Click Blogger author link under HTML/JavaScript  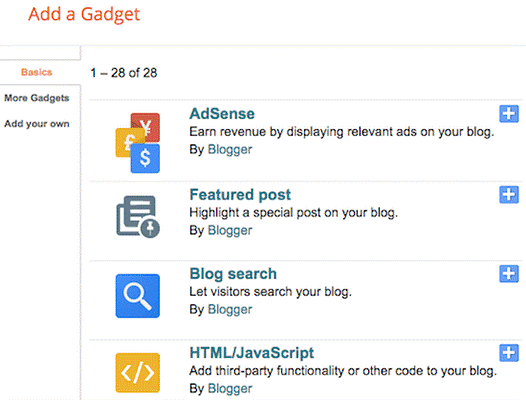230,389
